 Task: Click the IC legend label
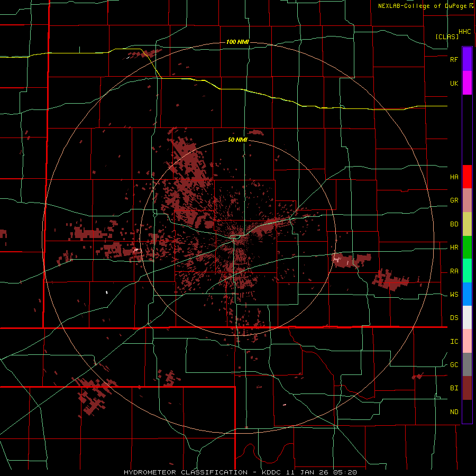click(454, 342)
